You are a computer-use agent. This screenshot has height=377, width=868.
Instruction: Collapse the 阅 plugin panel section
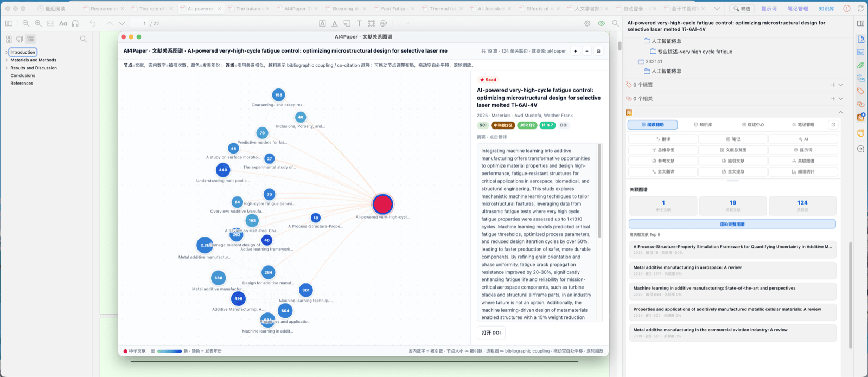840,112
